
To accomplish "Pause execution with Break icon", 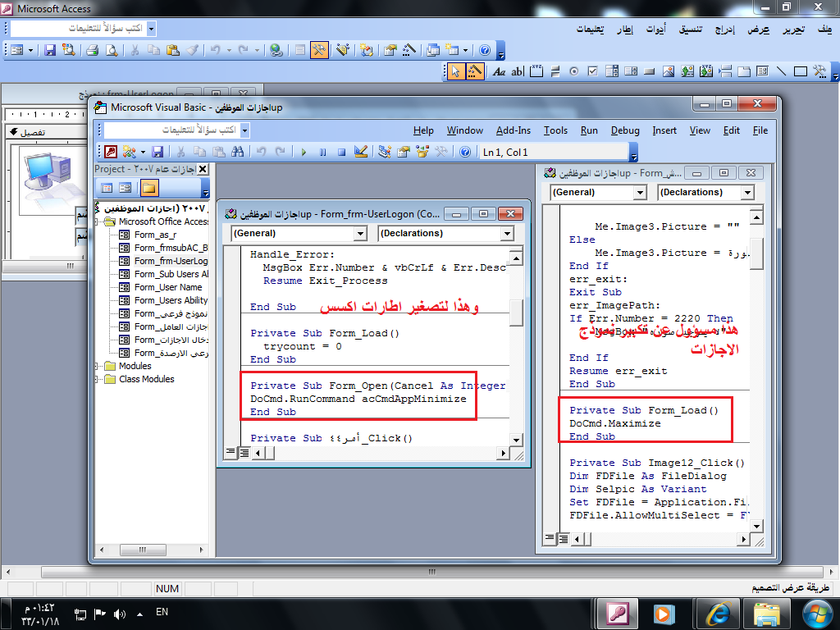I will pos(322,152).
